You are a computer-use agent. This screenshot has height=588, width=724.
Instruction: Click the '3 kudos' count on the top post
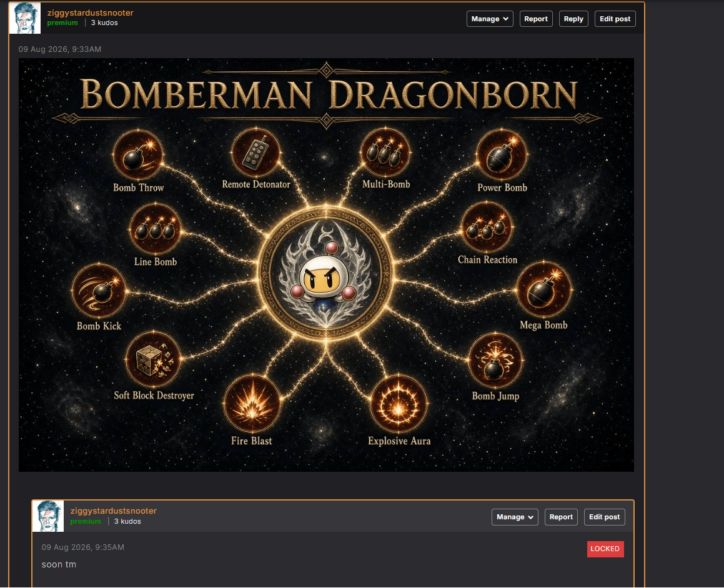pyautogui.click(x=104, y=22)
